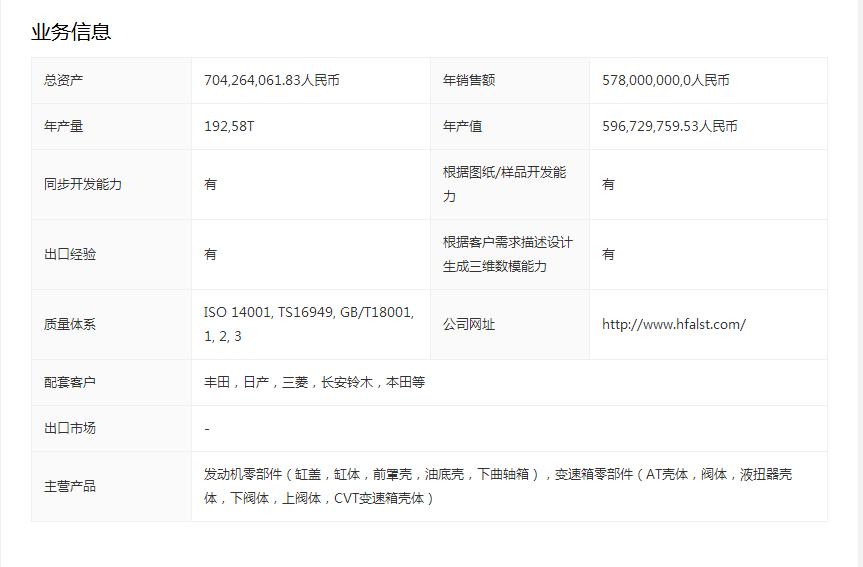Select the 总资产 label cell

[111, 80]
